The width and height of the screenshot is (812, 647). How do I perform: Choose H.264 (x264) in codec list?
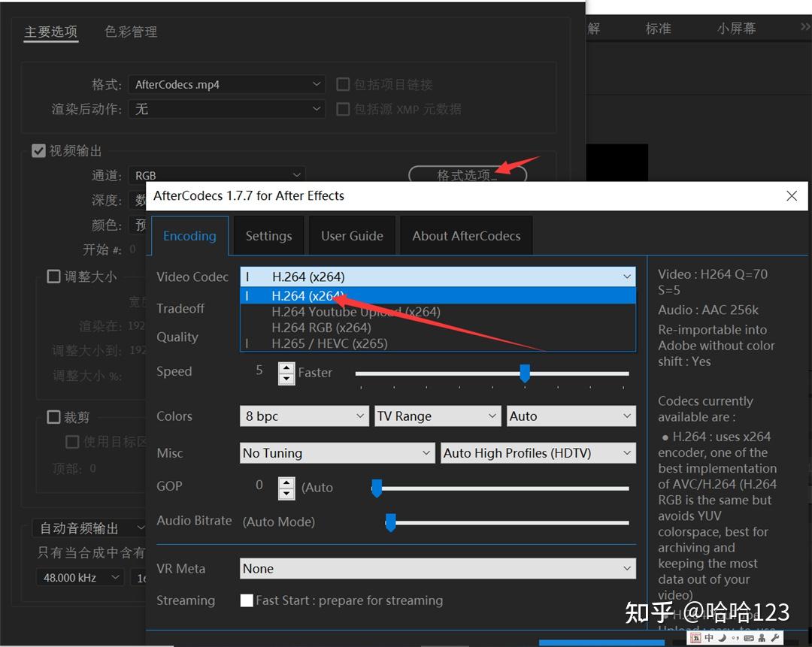[x=438, y=295]
